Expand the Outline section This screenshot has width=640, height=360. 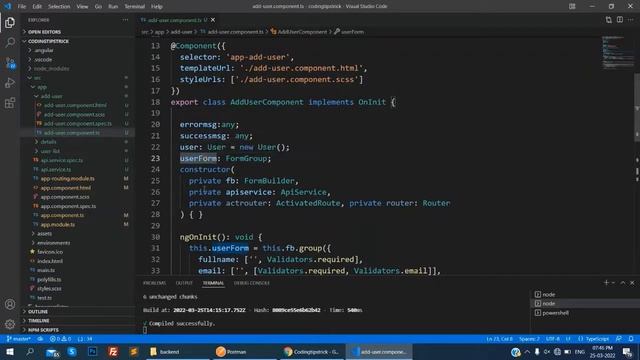78,311
